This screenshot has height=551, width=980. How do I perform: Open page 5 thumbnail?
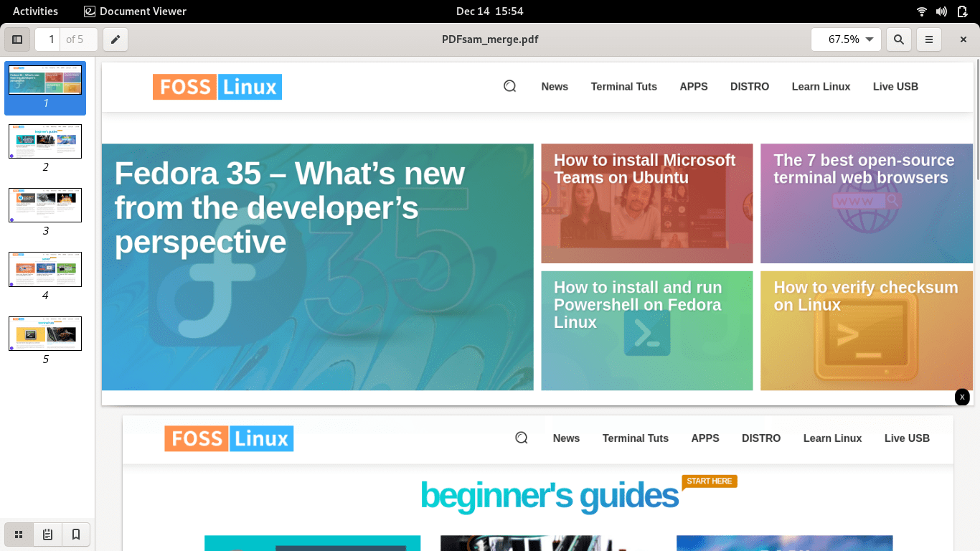[45, 334]
